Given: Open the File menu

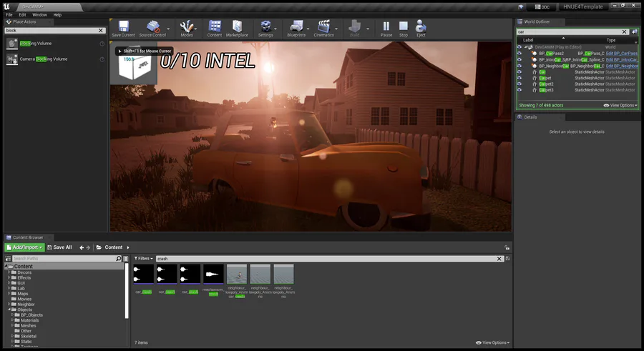Looking at the screenshot, I should pyautogui.click(x=9, y=15).
